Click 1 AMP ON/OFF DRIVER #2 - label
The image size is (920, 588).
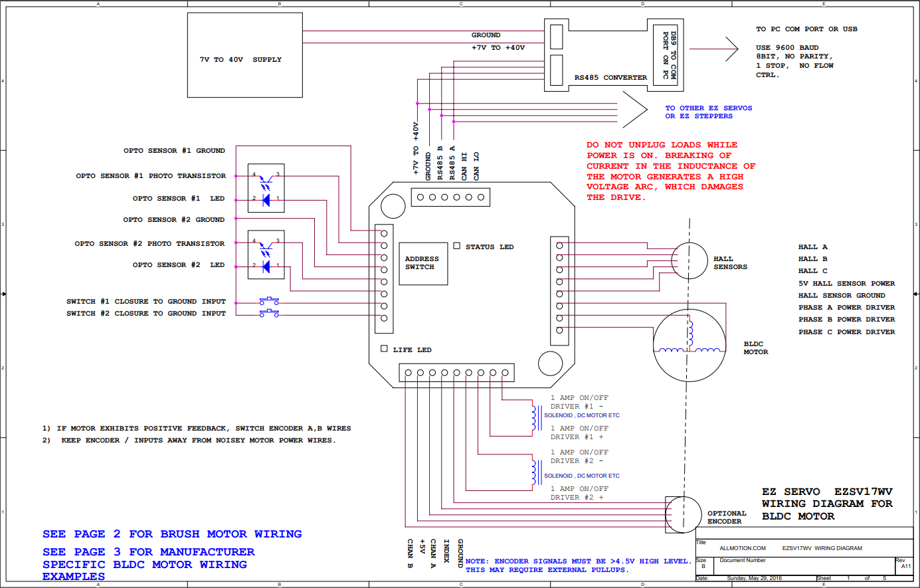coord(579,456)
